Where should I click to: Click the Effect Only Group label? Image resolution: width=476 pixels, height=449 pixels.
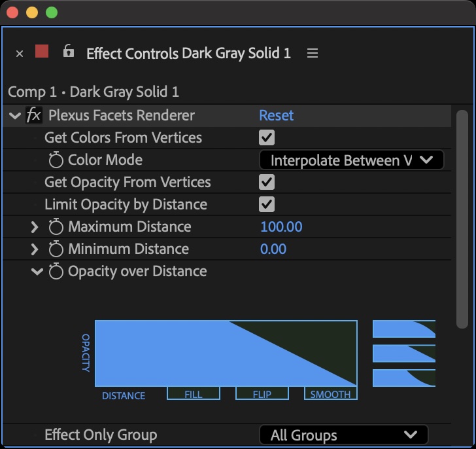[x=101, y=435]
